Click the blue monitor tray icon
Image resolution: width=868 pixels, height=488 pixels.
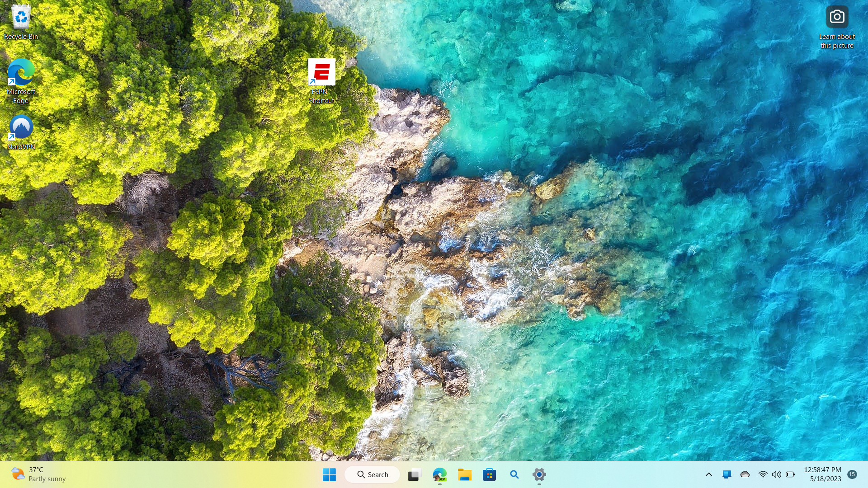(x=727, y=474)
